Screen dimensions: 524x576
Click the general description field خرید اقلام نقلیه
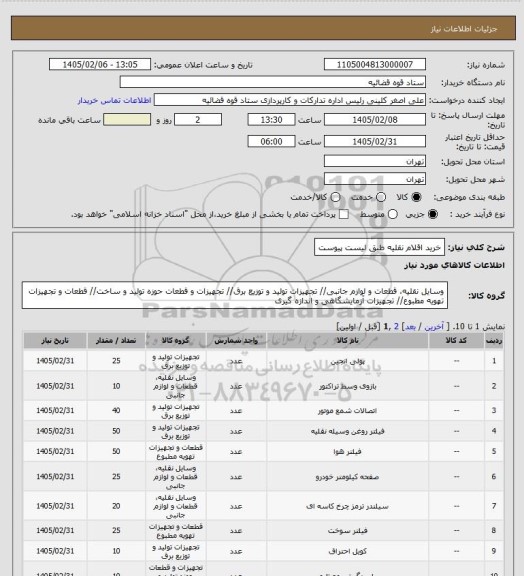[x=380, y=248]
